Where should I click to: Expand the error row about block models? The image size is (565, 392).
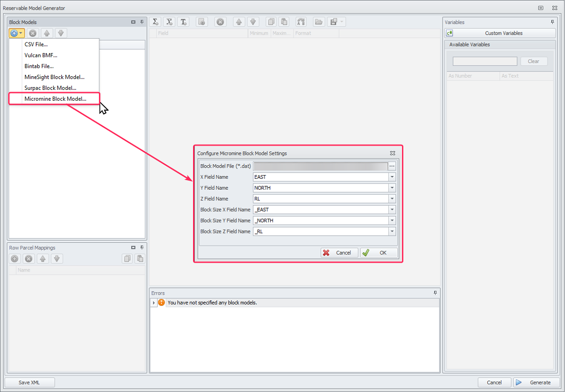[153, 303]
